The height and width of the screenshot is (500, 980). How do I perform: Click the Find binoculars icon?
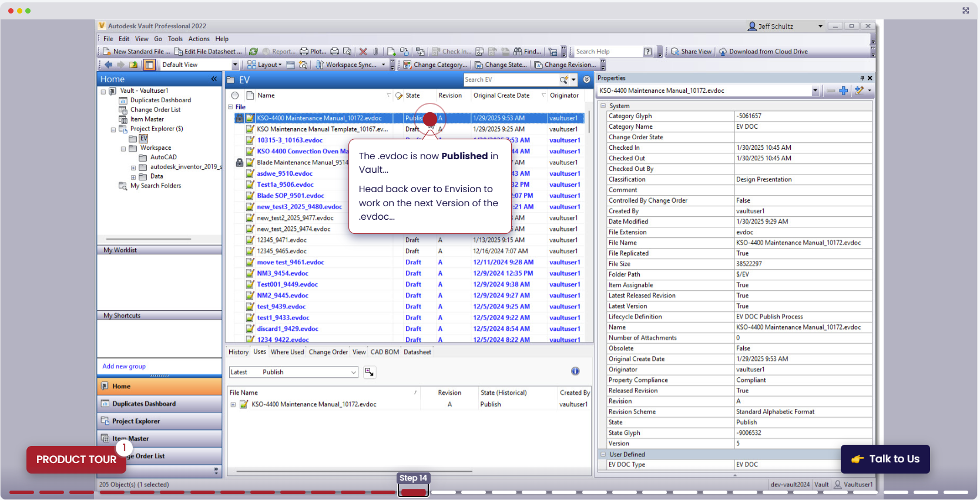click(517, 52)
